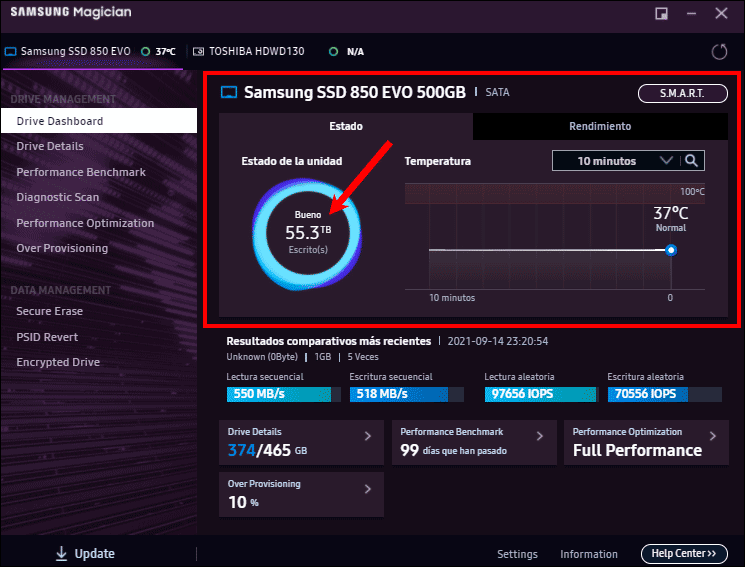Open Secure Erase in sidebar

[x=49, y=311]
